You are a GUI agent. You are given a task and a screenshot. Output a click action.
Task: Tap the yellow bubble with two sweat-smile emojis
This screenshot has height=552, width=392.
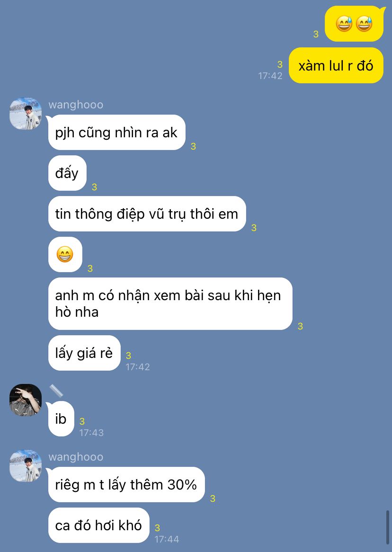(x=354, y=24)
